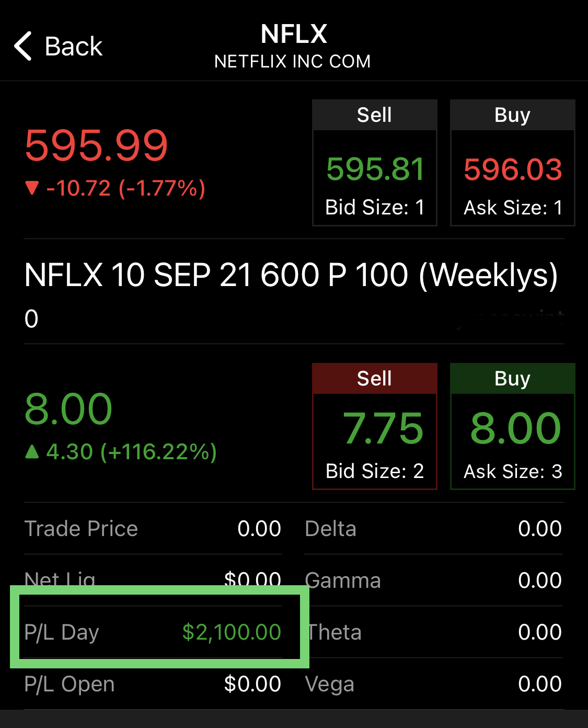588x728 pixels.
Task: Select the NFLX title header
Action: (294, 35)
